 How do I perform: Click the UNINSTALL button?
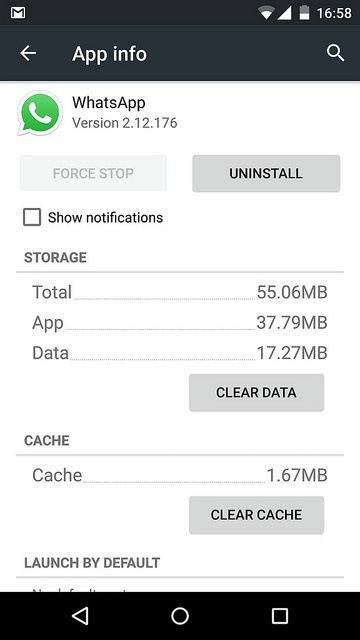(x=266, y=173)
